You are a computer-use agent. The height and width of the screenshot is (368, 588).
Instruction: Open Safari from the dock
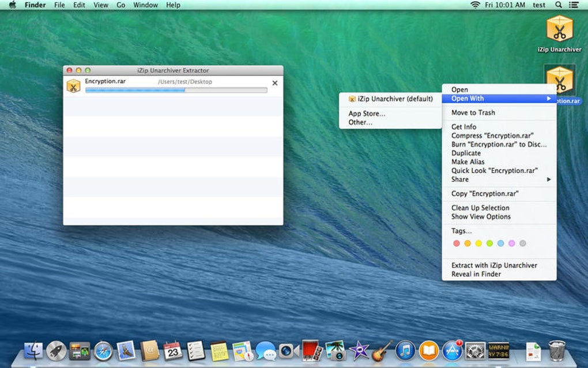[103, 350]
